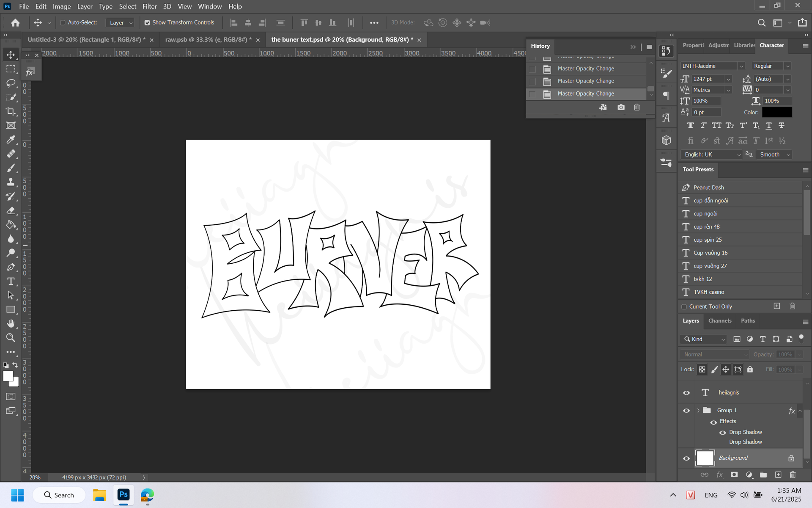
Task: Open the Window menu
Action: (x=210, y=6)
